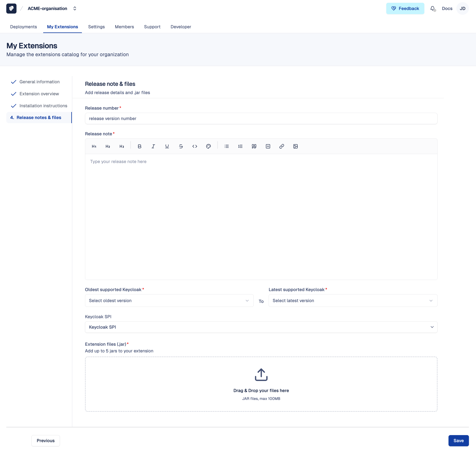Screen dimensions: 476x451
Task: Open the Developer tab
Action: tap(181, 27)
